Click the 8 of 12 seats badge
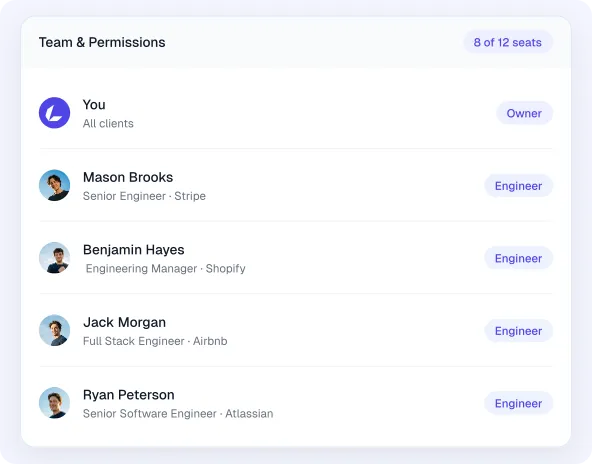Screen dimensions: 592x464 pos(508,42)
